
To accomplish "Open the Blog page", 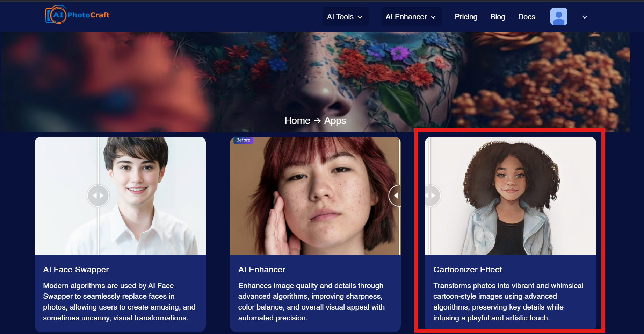I will [498, 17].
